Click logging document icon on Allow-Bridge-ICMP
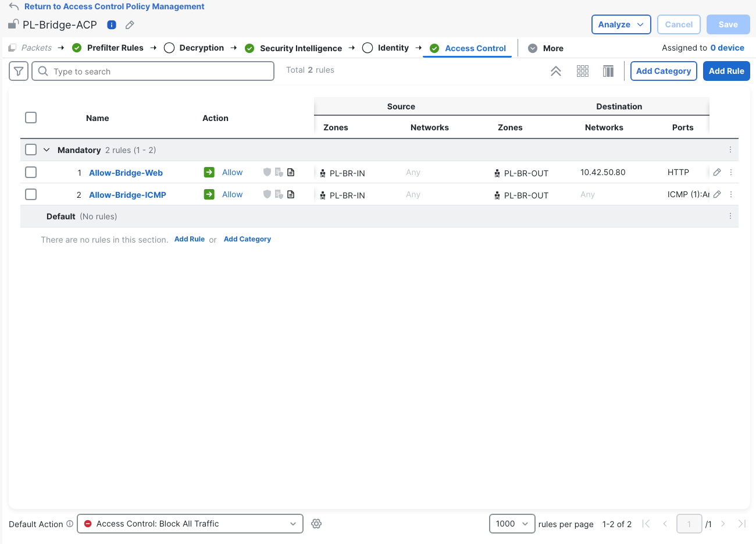The image size is (756, 544). tap(291, 194)
